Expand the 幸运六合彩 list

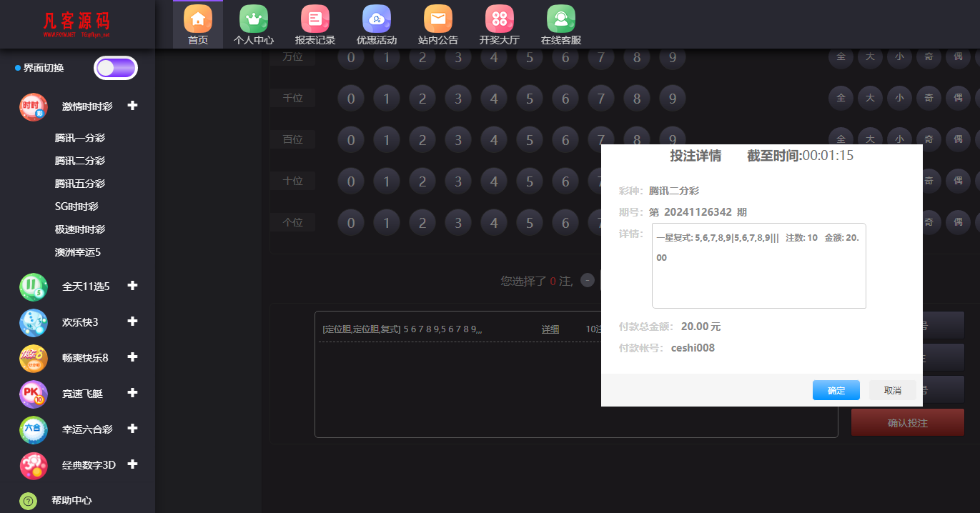coord(132,429)
